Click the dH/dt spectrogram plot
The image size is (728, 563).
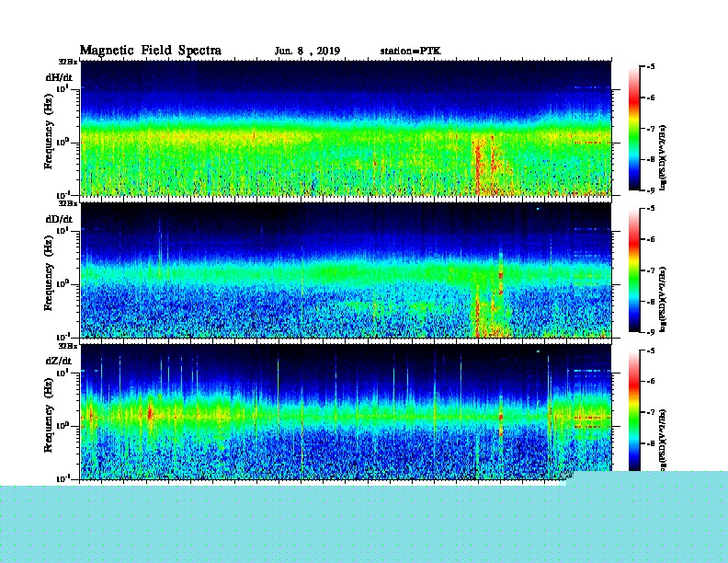pyautogui.click(x=346, y=128)
